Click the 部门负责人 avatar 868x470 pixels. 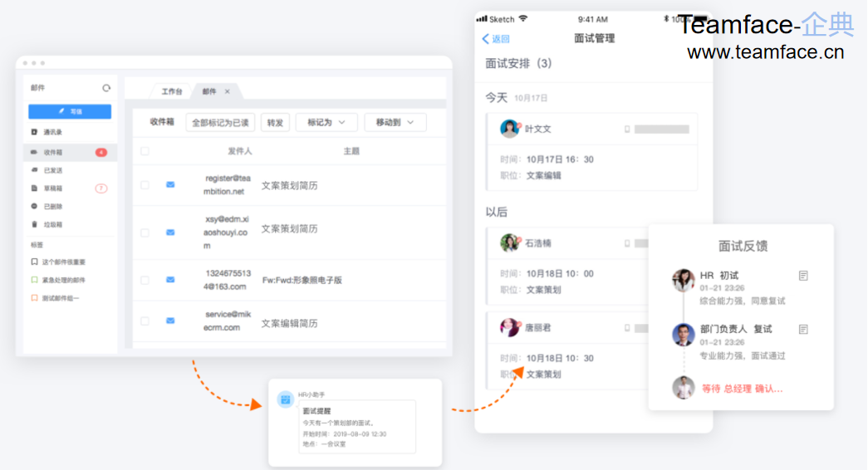coord(684,335)
